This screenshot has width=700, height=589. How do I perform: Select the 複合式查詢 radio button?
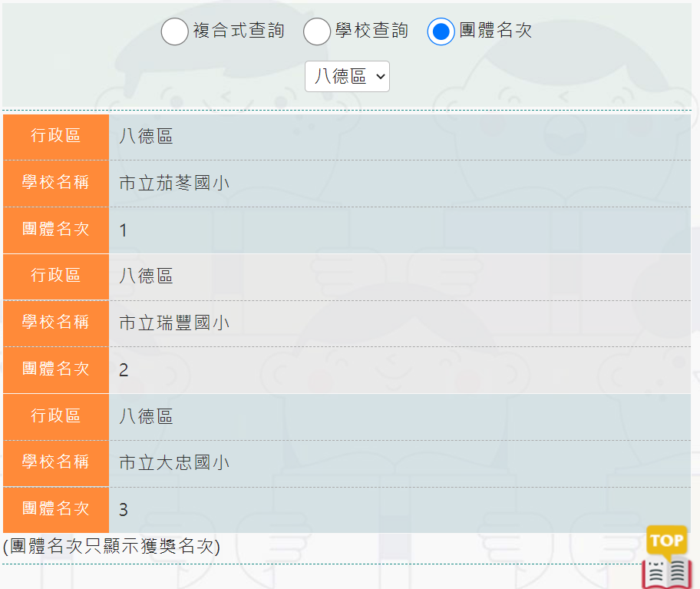tap(174, 31)
